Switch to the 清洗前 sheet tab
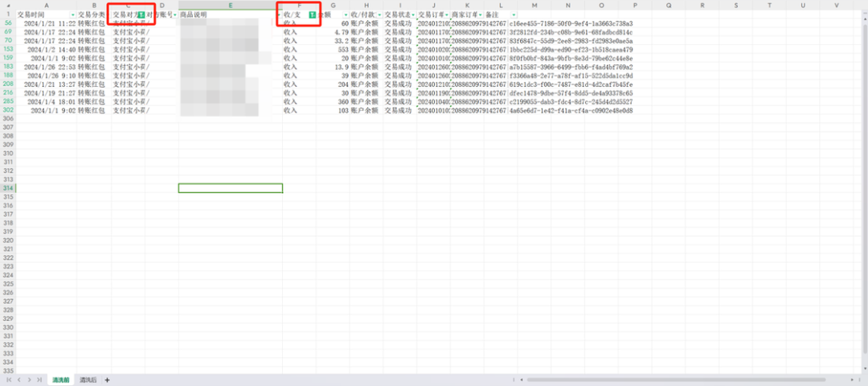Viewport: 868px width, 386px height. coord(60,380)
